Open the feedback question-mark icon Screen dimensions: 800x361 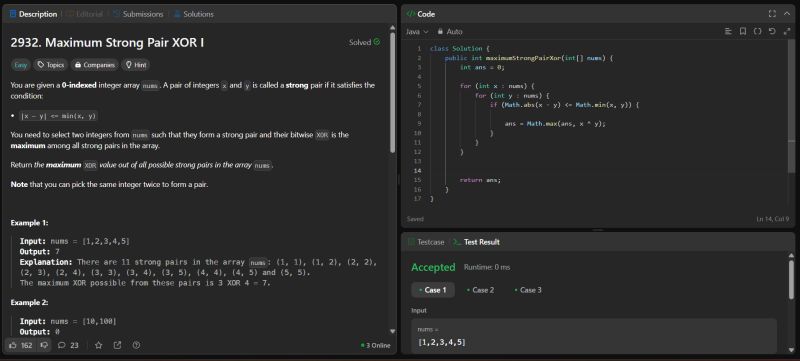pyautogui.click(x=136, y=345)
